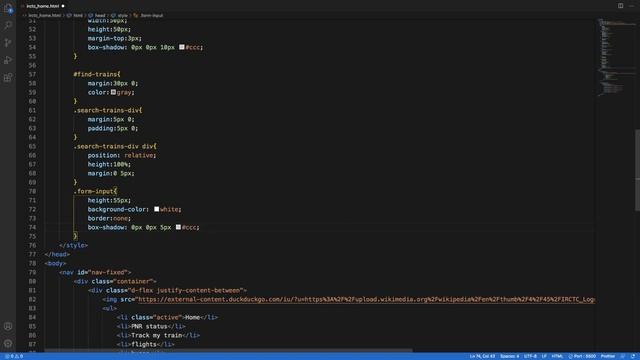
Task: Click the closing </head> tag
Action: click(x=57, y=254)
